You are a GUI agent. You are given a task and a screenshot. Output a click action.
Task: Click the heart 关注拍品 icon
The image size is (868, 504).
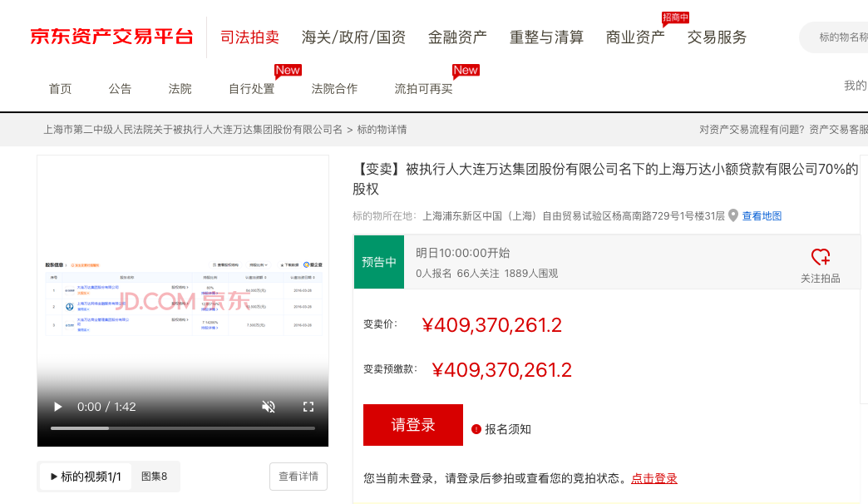click(821, 257)
